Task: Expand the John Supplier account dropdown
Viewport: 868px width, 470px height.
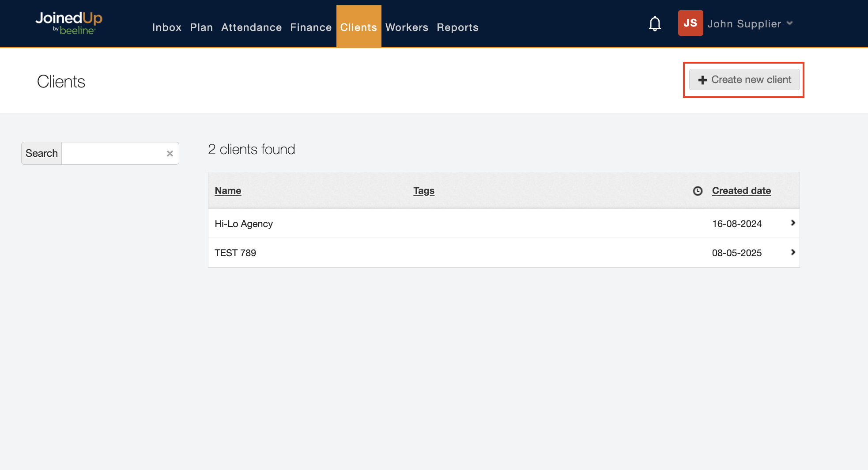Action: (790, 23)
